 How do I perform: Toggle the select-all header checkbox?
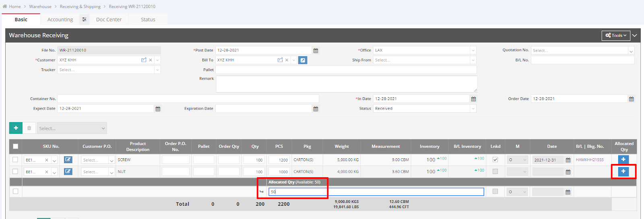(16, 147)
